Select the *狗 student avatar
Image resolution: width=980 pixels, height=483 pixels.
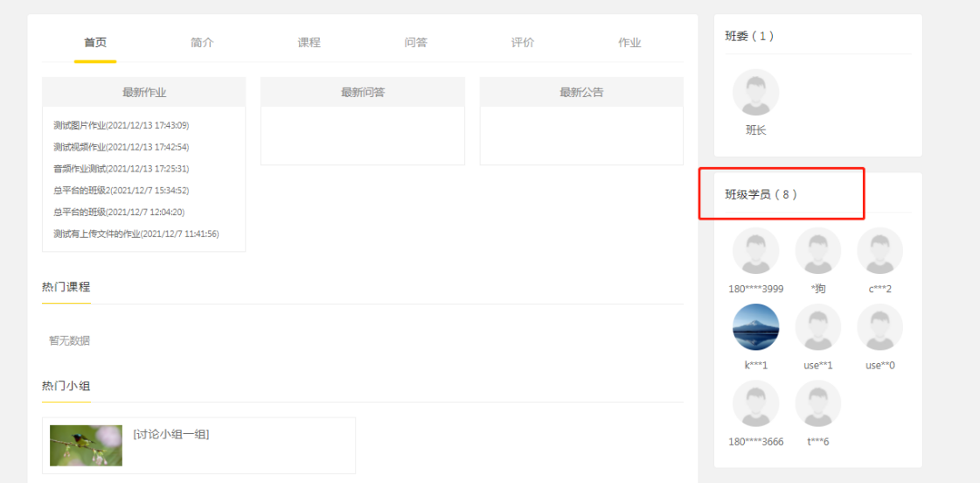point(817,251)
